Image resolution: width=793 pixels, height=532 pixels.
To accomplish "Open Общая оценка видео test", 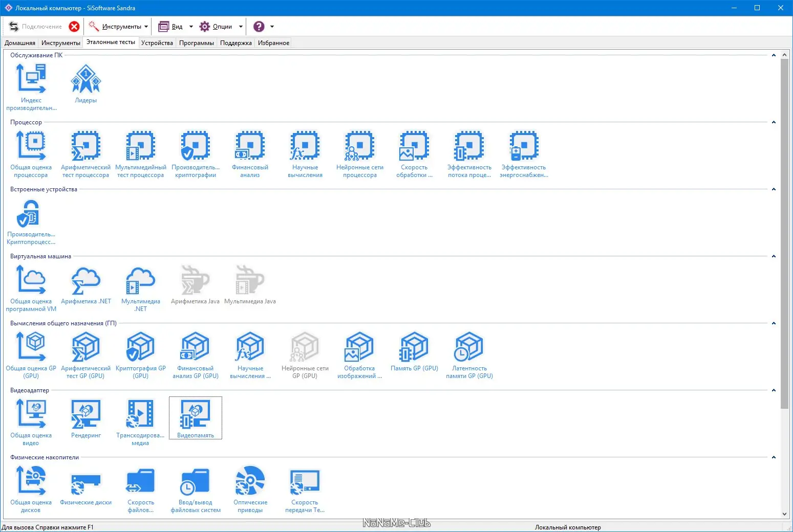I will coord(31,422).
